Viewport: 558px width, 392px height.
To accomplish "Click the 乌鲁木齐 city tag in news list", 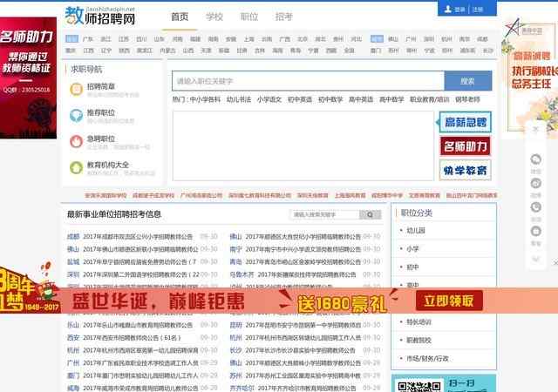I will 242,274.
